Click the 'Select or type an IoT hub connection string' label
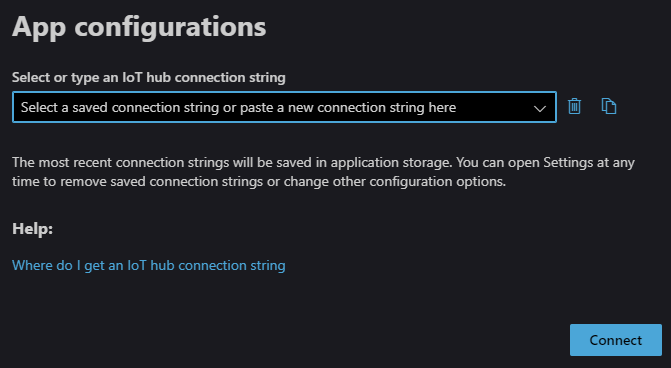 pos(148,77)
